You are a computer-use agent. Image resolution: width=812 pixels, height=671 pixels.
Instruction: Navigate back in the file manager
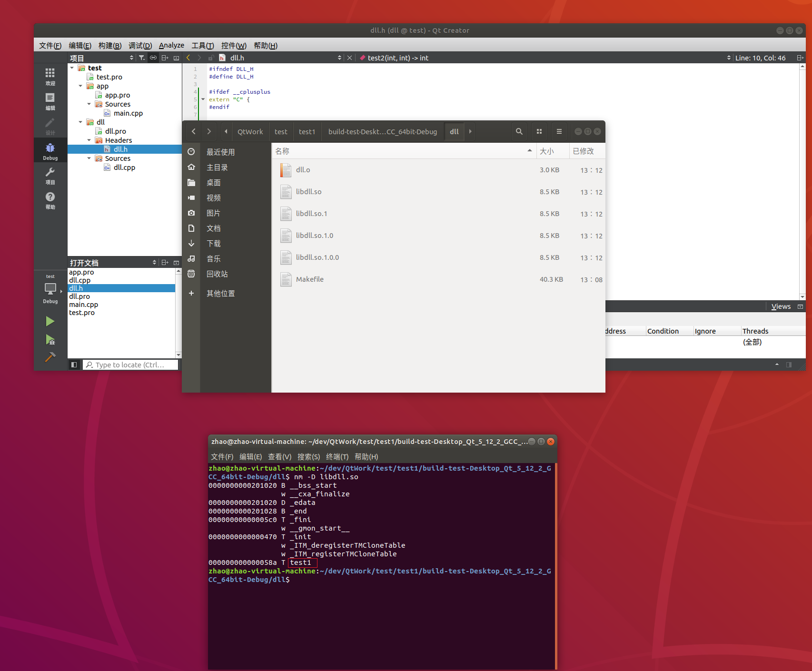(x=194, y=131)
